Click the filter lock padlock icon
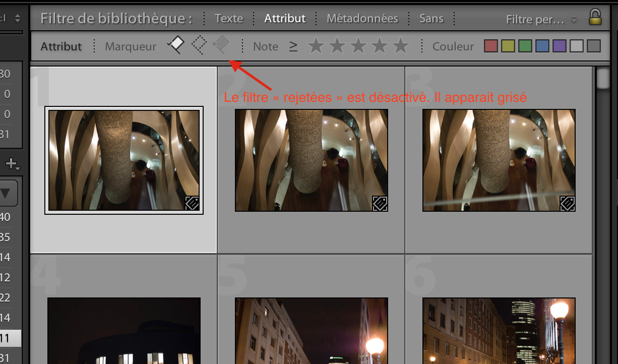Image resolution: width=618 pixels, height=364 pixels. 595,18
